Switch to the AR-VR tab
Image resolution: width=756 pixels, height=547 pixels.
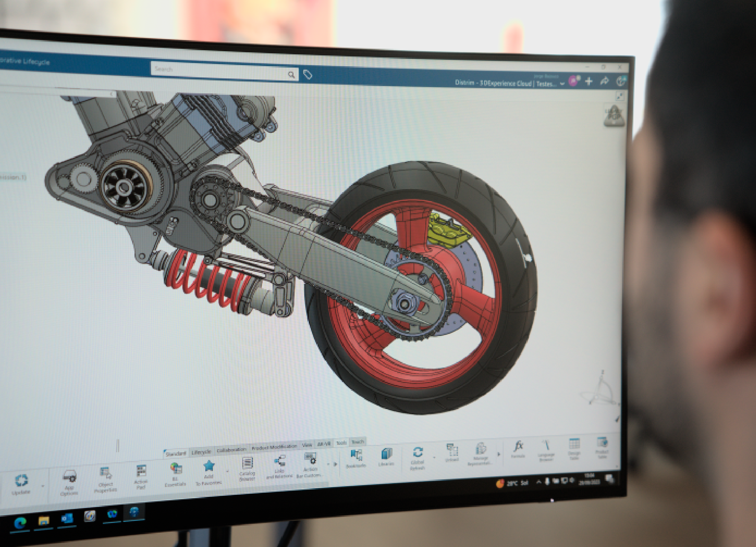(x=324, y=444)
